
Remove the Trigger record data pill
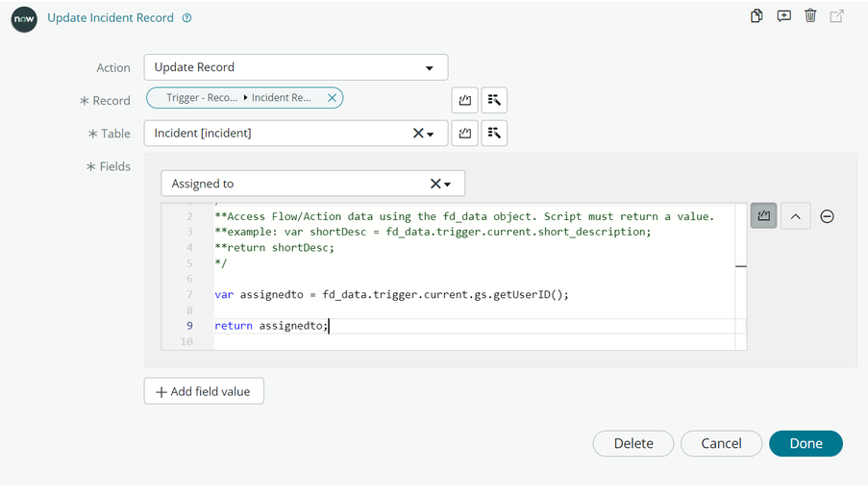coord(333,98)
